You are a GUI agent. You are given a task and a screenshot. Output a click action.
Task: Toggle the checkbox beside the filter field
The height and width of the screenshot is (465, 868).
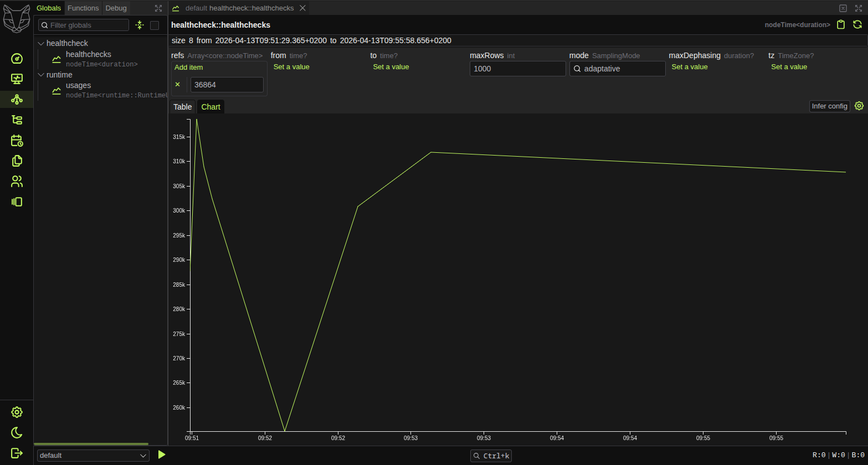point(154,25)
